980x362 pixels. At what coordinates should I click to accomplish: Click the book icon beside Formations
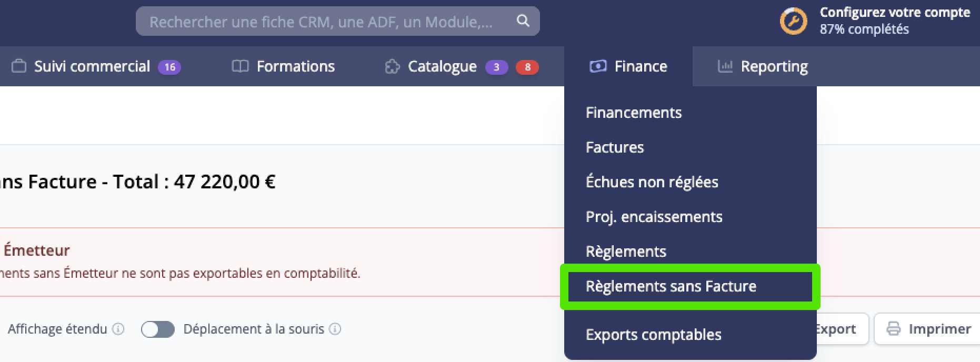240,66
